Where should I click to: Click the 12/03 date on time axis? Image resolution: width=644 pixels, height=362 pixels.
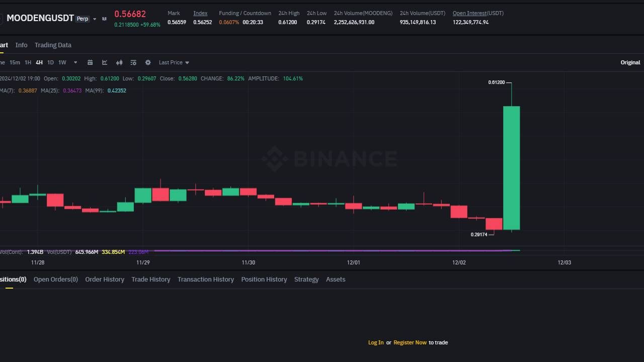(565, 262)
